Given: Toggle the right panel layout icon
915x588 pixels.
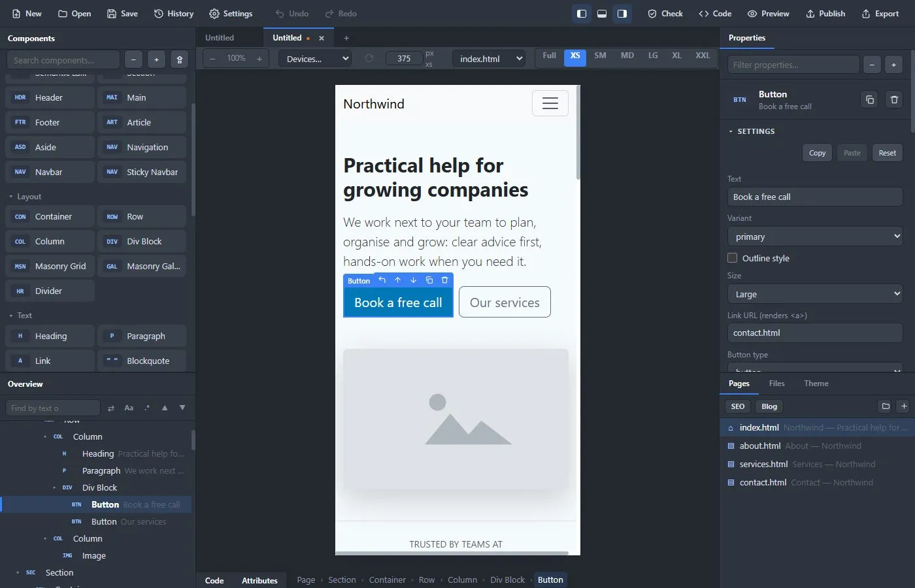Looking at the screenshot, I should point(622,14).
